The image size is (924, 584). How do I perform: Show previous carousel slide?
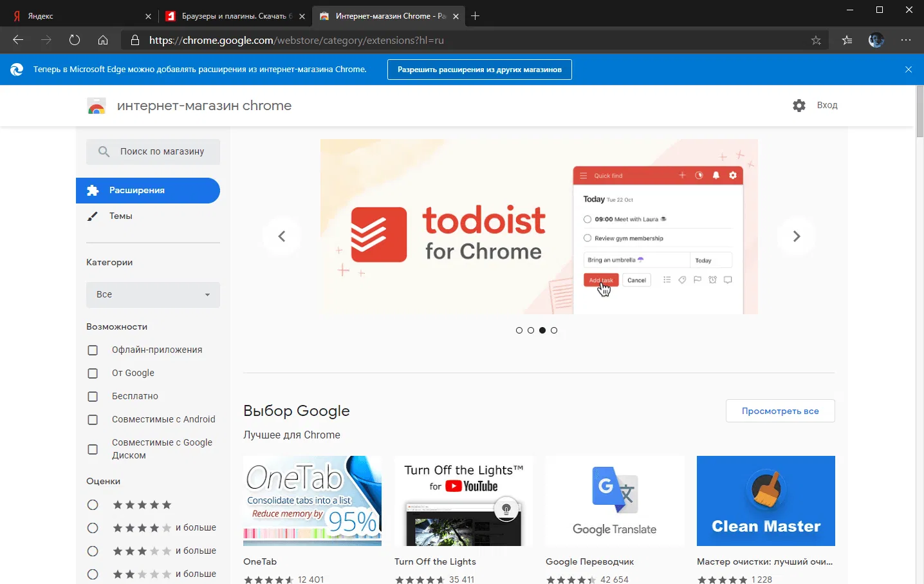(x=281, y=236)
